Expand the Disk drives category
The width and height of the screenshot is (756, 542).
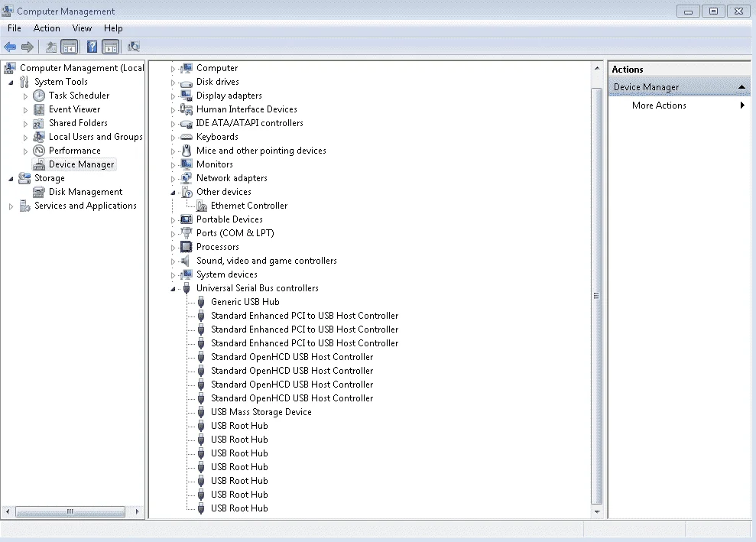pyautogui.click(x=173, y=83)
